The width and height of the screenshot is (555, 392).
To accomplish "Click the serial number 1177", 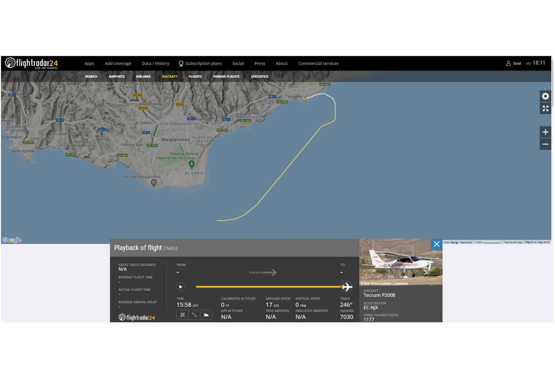I will [369, 320].
